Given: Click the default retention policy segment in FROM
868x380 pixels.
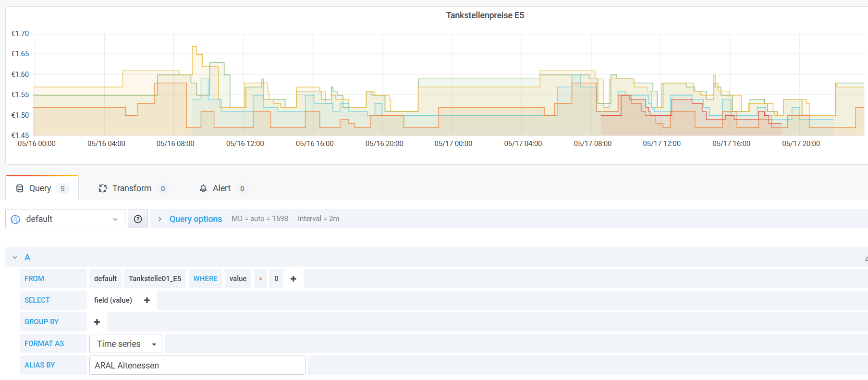Looking at the screenshot, I should click(x=105, y=279).
